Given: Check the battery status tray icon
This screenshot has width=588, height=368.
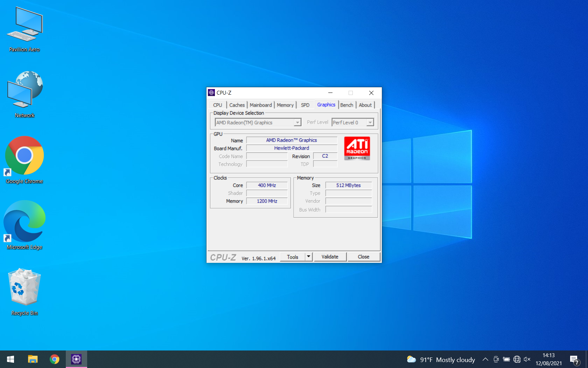Looking at the screenshot, I should click(x=506, y=359).
